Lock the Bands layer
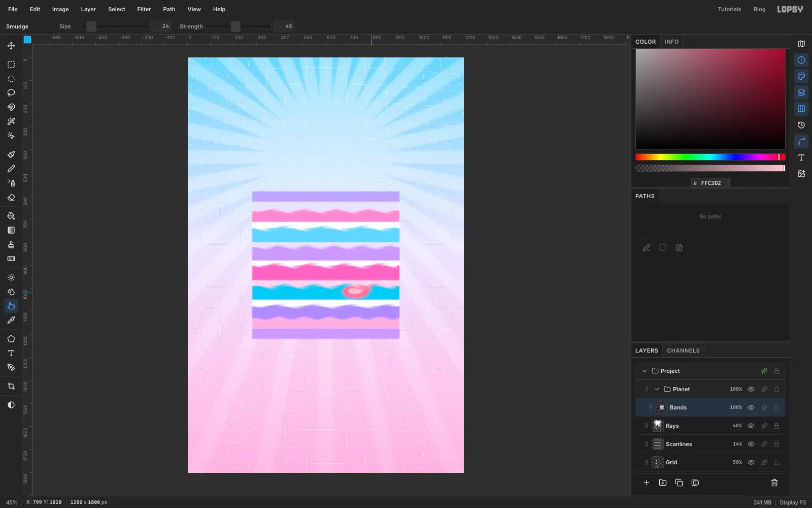This screenshot has height=508, width=812. [776, 407]
